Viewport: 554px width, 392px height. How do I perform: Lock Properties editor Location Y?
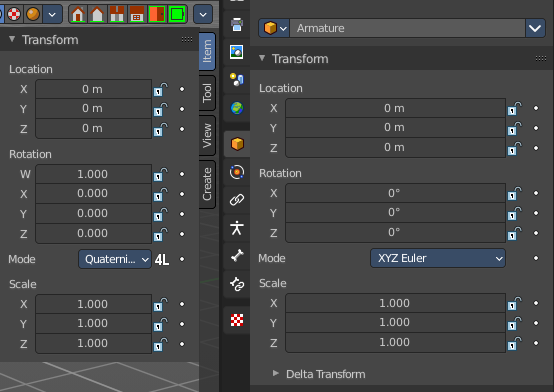coord(514,128)
